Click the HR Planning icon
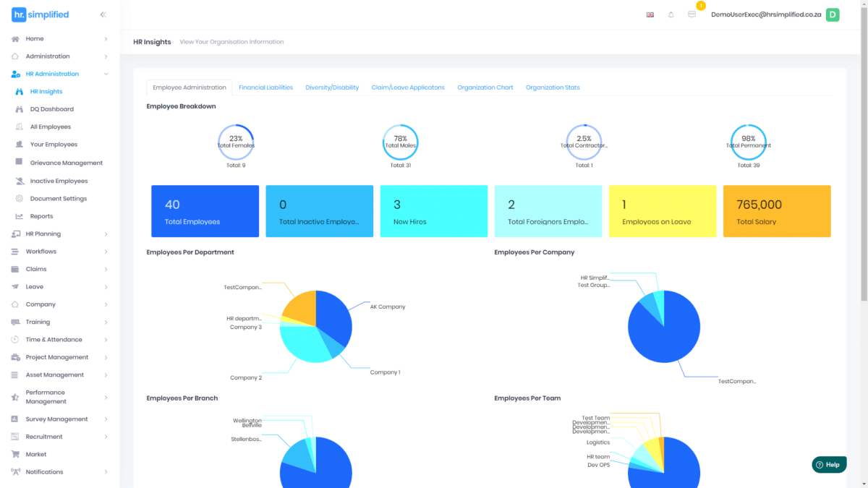Viewport: 868px width, 488px height. click(x=15, y=234)
